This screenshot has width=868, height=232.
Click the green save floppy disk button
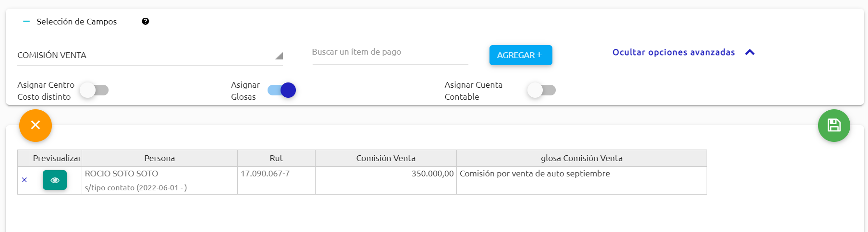coord(834,126)
